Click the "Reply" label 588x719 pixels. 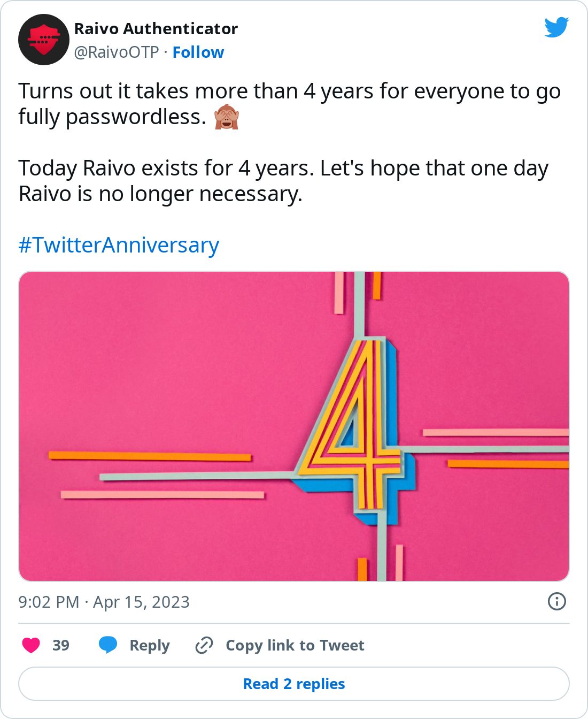coord(150,645)
